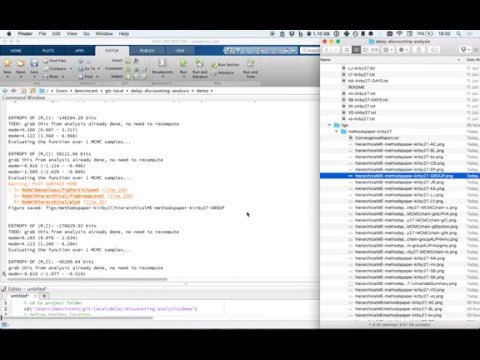Open the Finder action gear menu
Image resolution: width=480 pixels, height=360 pixels.
pos(403,50)
